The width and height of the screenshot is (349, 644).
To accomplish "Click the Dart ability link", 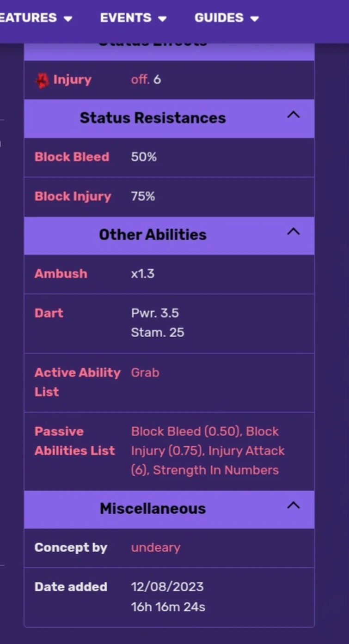I will (x=49, y=313).
